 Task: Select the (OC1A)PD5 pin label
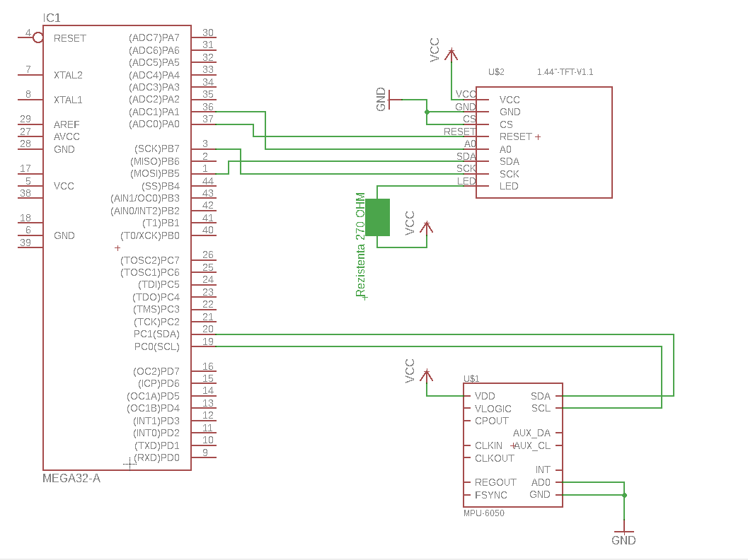(153, 397)
